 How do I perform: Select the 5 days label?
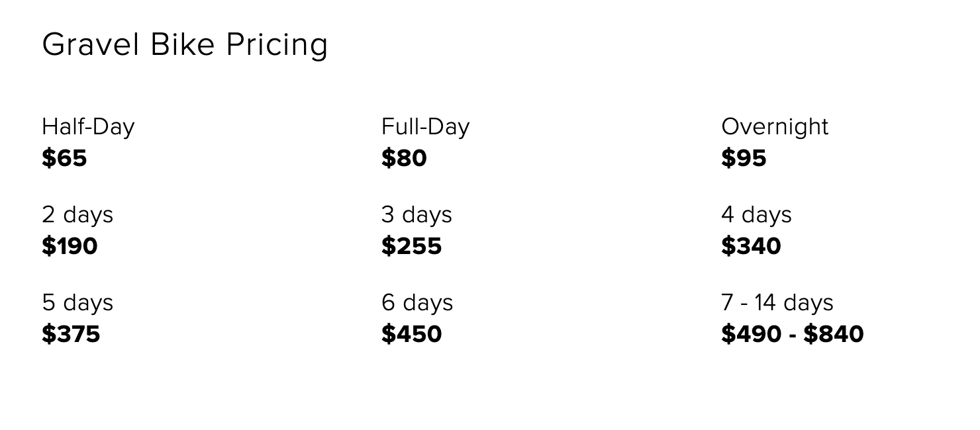[x=77, y=302]
